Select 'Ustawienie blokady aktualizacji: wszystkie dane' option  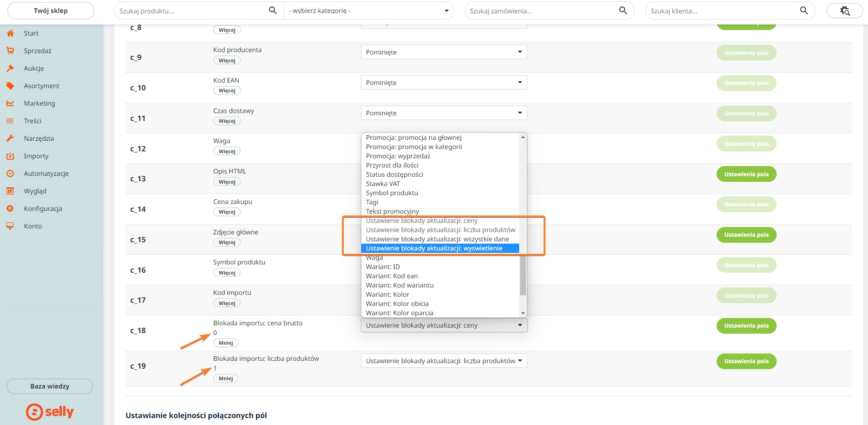pos(437,239)
